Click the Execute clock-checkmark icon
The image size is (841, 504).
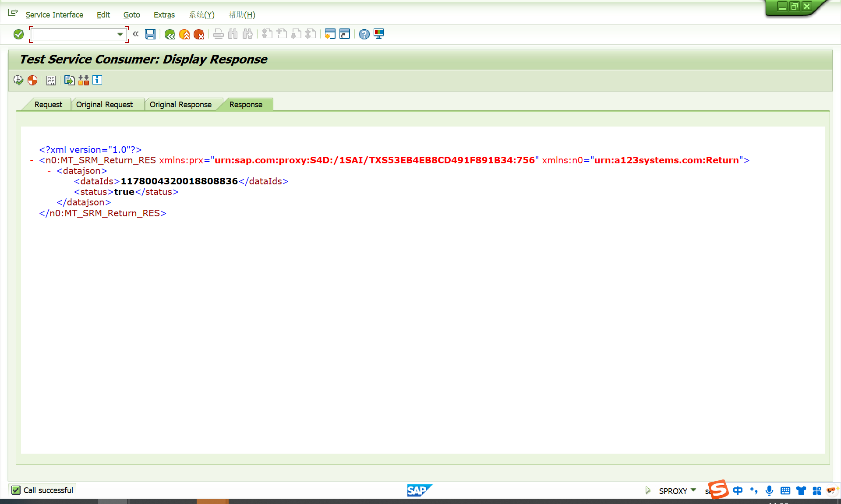tap(18, 80)
